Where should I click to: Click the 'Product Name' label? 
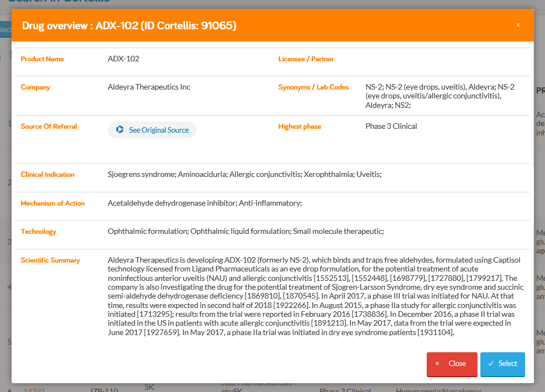43,59
